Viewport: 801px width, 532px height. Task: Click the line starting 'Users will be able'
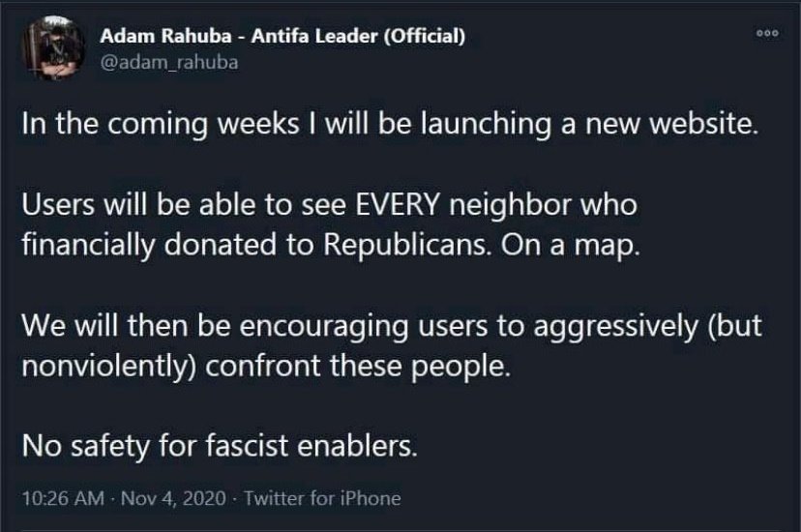click(330, 205)
